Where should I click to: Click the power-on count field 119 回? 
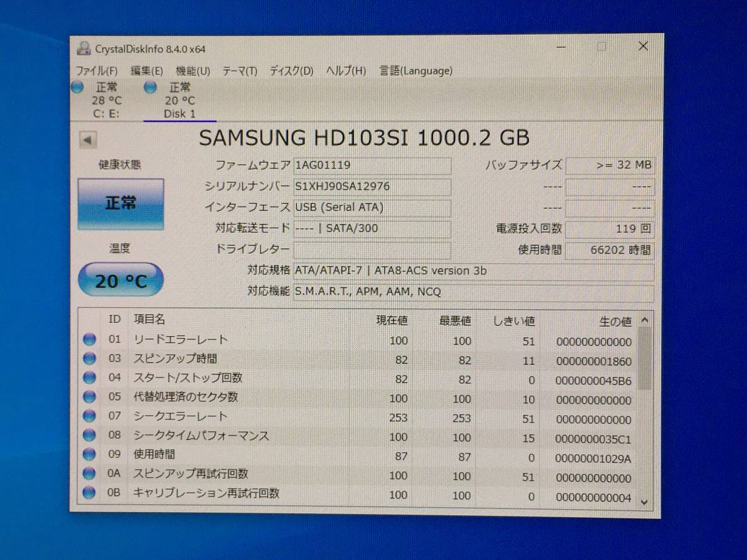[609, 228]
